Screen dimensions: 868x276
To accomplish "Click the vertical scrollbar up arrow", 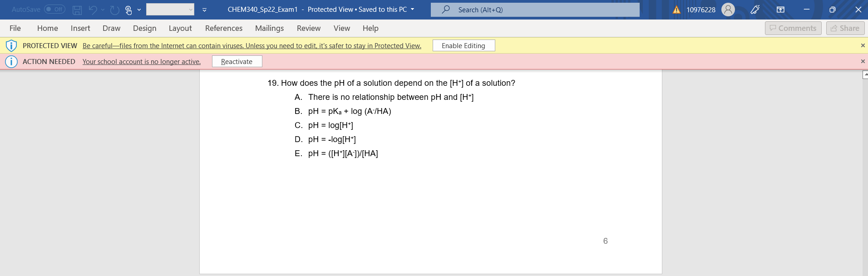I will tap(865, 74).
